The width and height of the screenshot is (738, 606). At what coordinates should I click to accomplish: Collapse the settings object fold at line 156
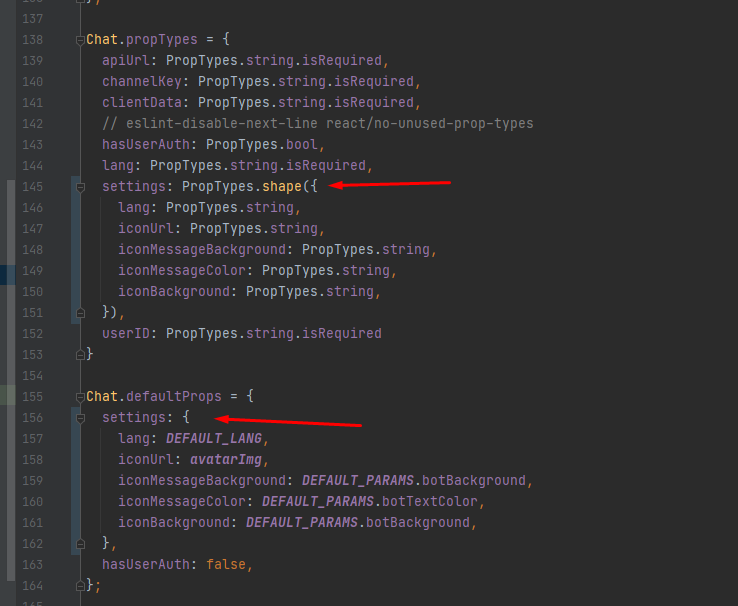(80, 418)
